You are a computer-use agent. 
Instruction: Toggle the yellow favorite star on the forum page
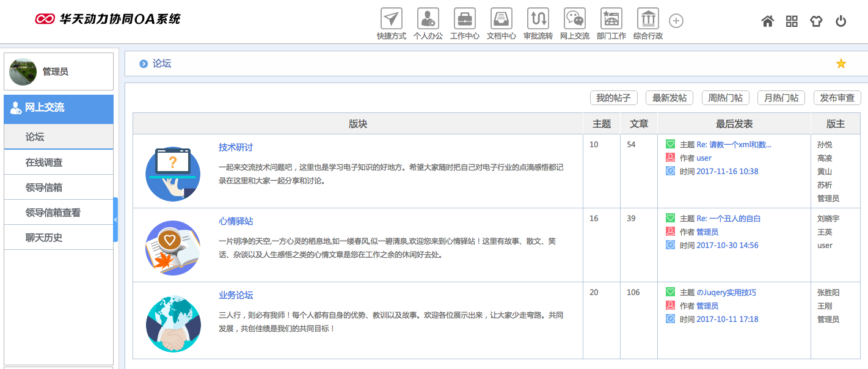tap(841, 63)
